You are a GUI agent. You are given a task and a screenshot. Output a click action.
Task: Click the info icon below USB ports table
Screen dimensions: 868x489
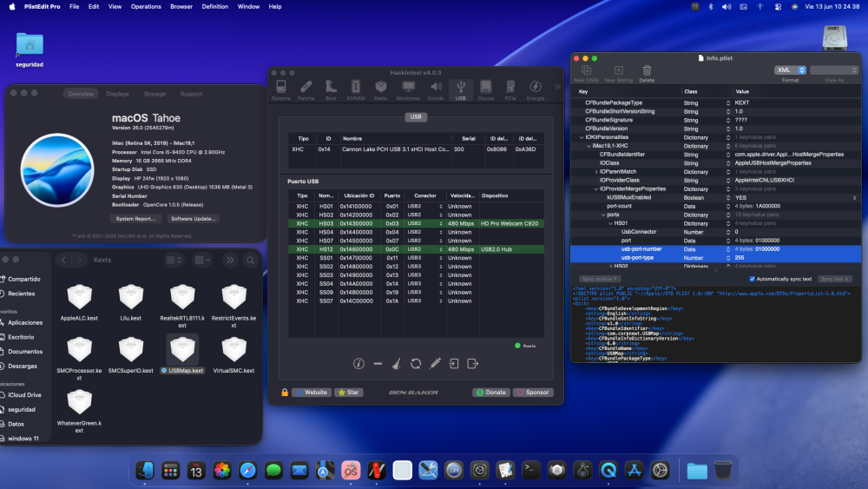tap(358, 364)
